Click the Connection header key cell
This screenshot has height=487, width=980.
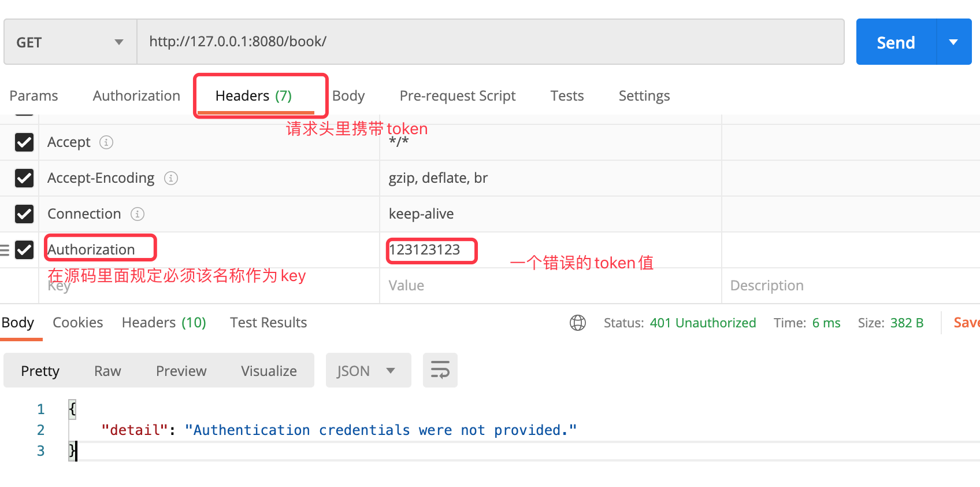(x=209, y=214)
